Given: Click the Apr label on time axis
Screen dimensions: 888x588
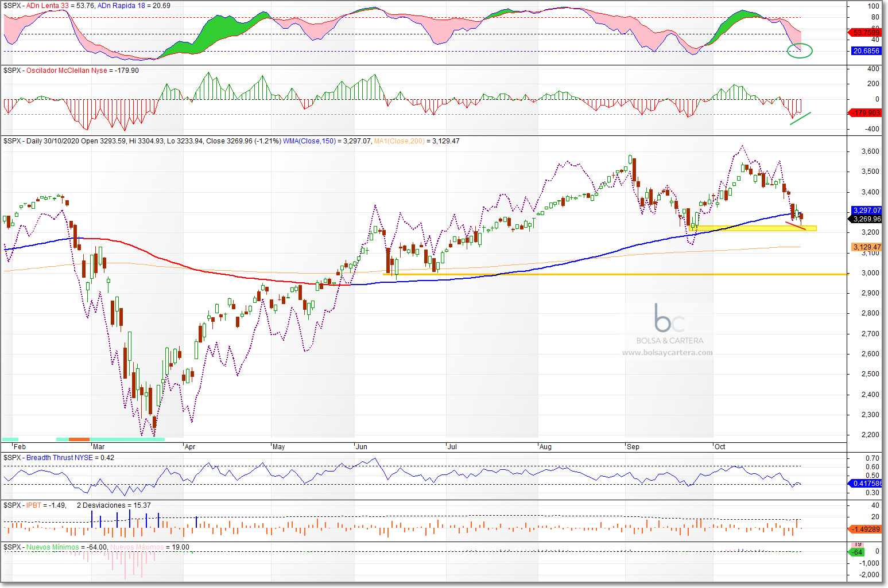Looking at the screenshot, I should pyautogui.click(x=190, y=447).
